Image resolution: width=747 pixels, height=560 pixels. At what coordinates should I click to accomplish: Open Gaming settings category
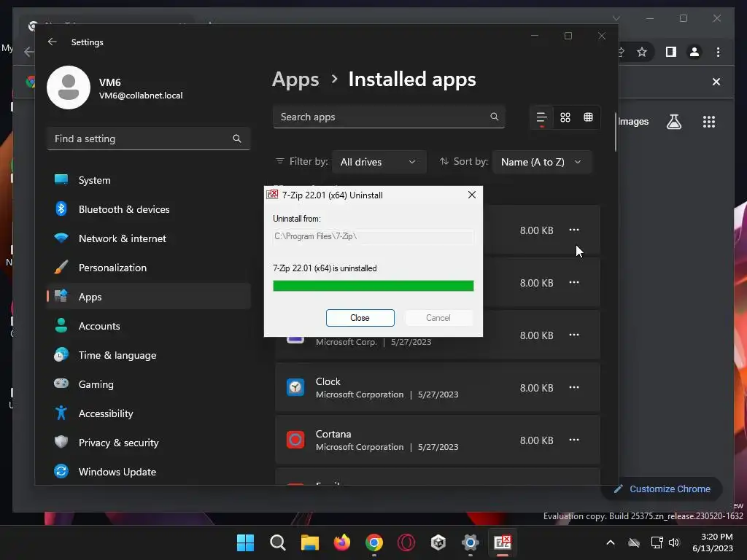pyautogui.click(x=149, y=384)
